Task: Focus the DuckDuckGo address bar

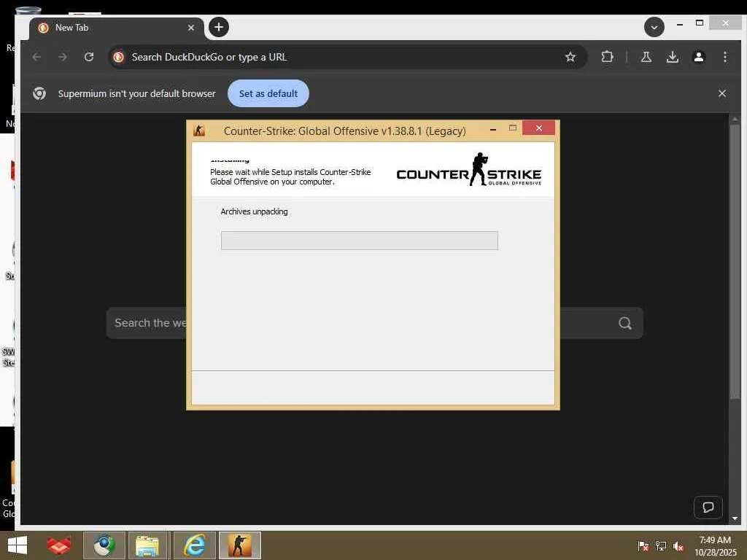Action: click(x=348, y=57)
